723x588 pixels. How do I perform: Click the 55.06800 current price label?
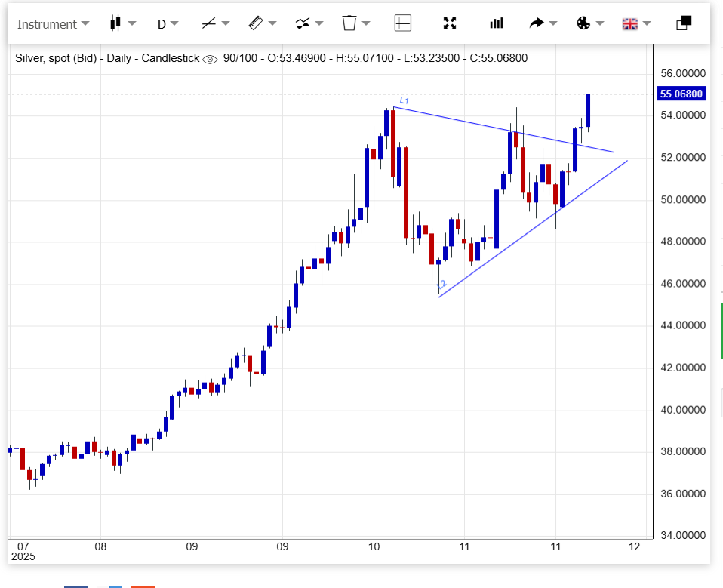point(681,94)
